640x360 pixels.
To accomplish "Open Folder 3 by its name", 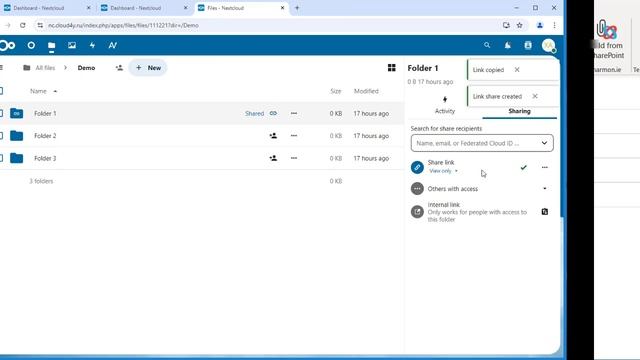I will click(45, 158).
